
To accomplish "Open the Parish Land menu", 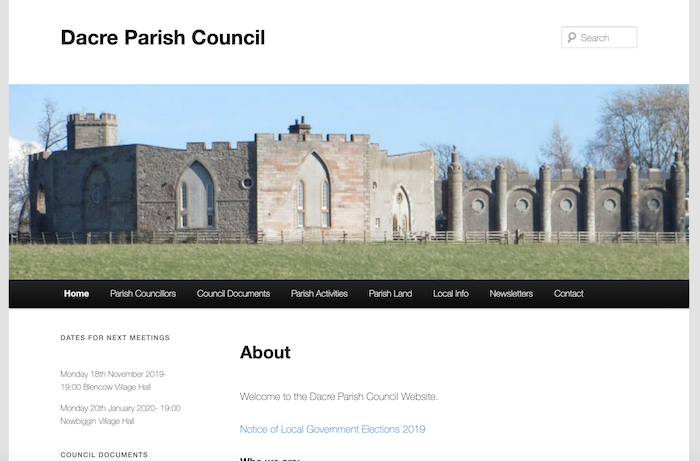I will pyautogui.click(x=390, y=294).
